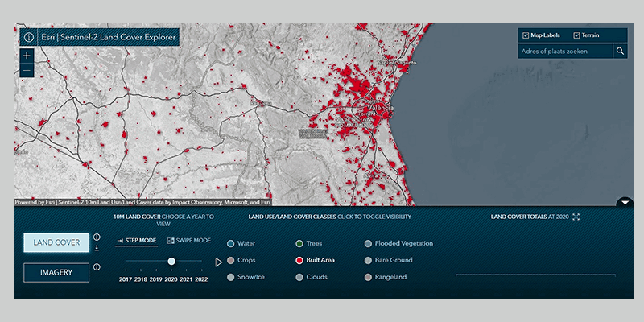Toggle the Built Area class visibility

pos(315,260)
